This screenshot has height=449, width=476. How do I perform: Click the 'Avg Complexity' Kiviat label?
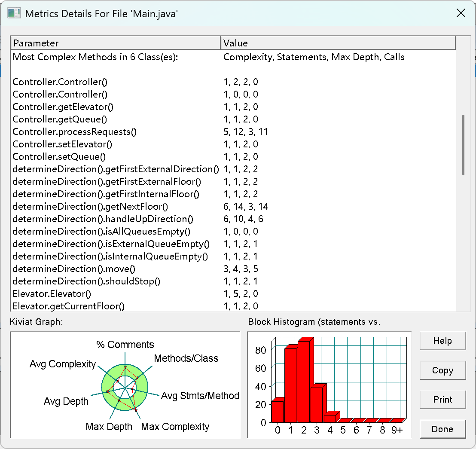[x=63, y=363]
